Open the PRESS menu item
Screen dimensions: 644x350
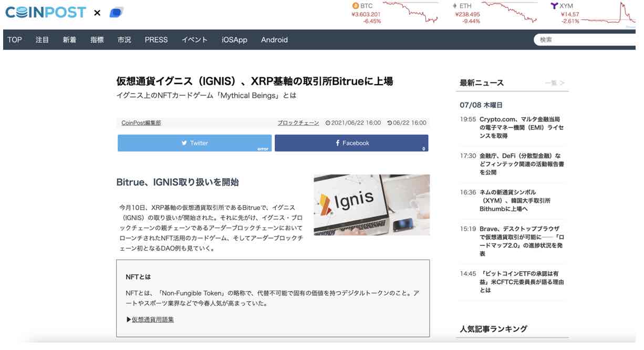pyautogui.click(x=157, y=40)
